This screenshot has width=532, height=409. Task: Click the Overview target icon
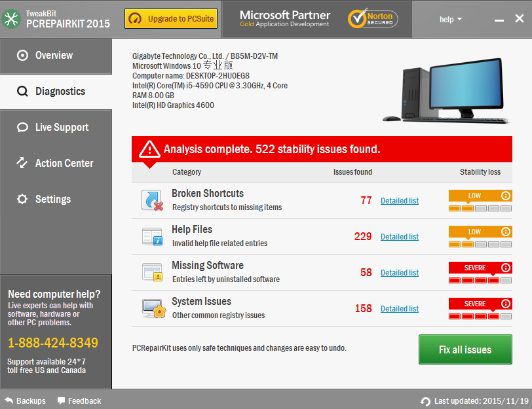(x=22, y=56)
